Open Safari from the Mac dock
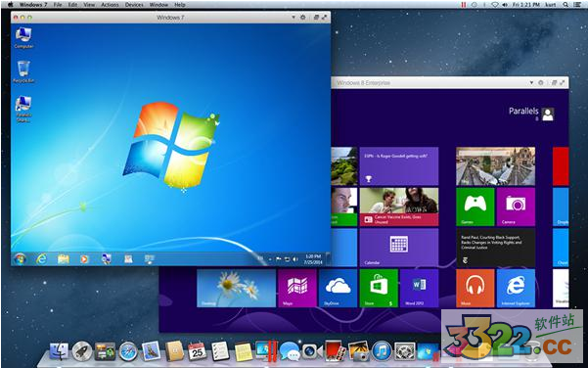The image size is (588, 368). click(128, 351)
